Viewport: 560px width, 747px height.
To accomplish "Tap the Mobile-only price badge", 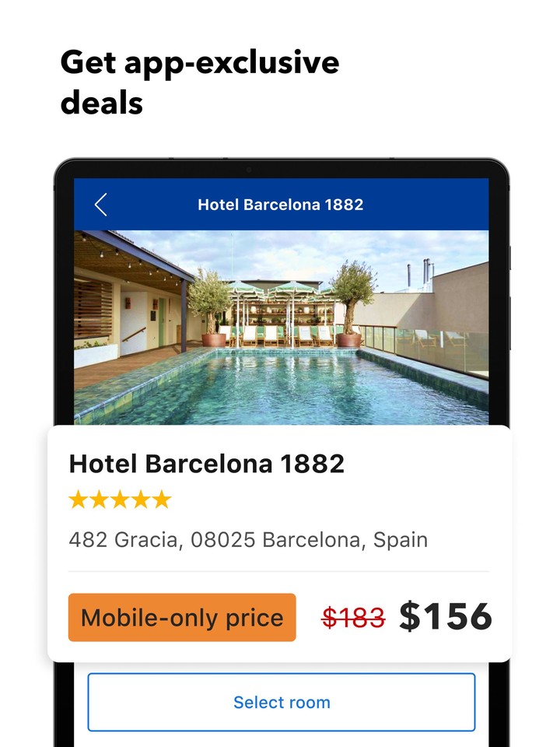I will click(x=182, y=618).
